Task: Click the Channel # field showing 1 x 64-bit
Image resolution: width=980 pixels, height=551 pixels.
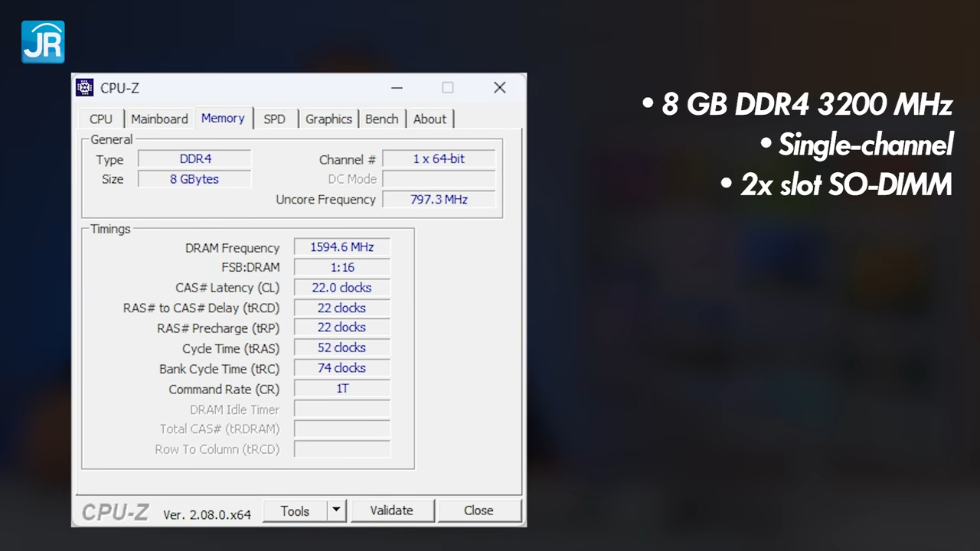Action: pyautogui.click(x=439, y=159)
